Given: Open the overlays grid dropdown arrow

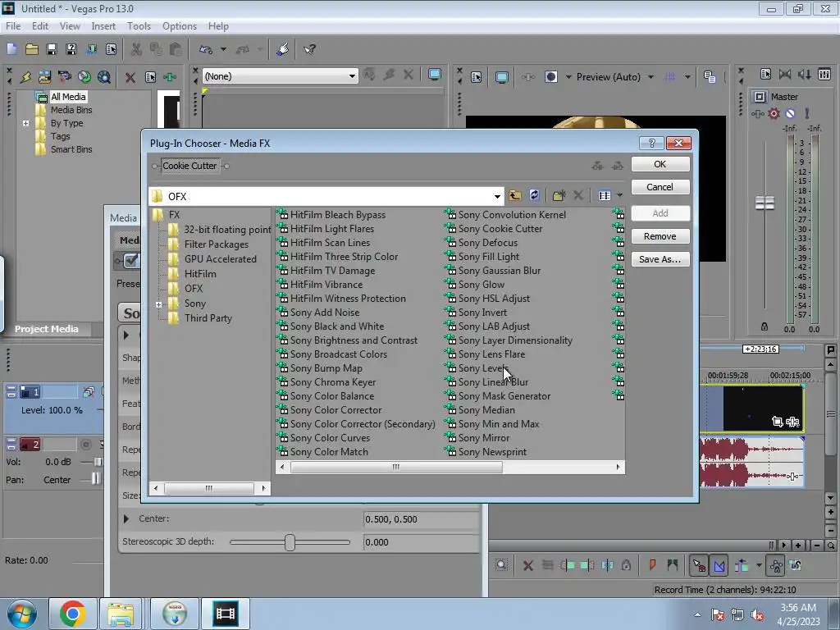Looking at the screenshot, I should (x=687, y=77).
